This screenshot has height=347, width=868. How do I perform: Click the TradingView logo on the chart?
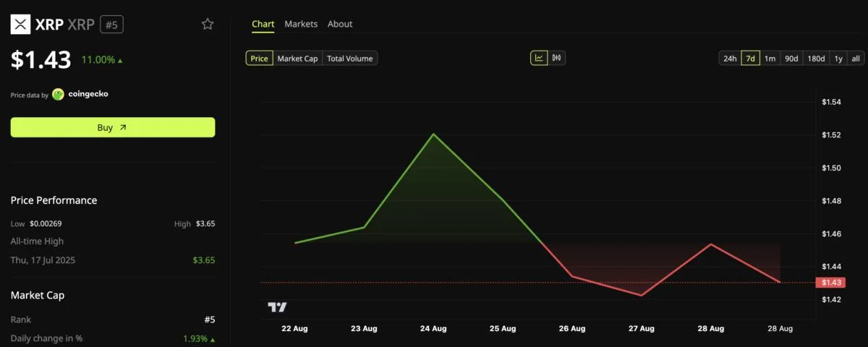click(x=277, y=307)
